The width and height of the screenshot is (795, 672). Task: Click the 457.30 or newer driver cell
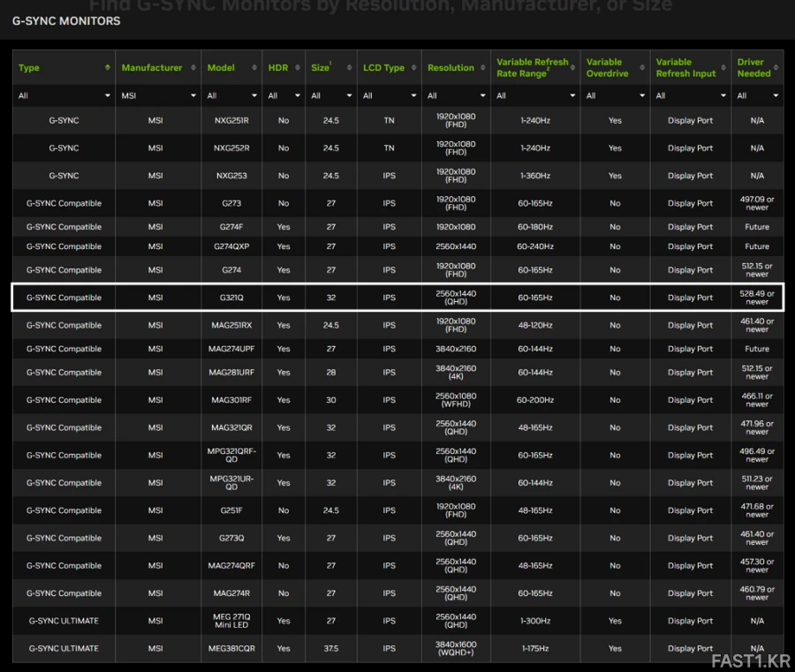(x=757, y=565)
